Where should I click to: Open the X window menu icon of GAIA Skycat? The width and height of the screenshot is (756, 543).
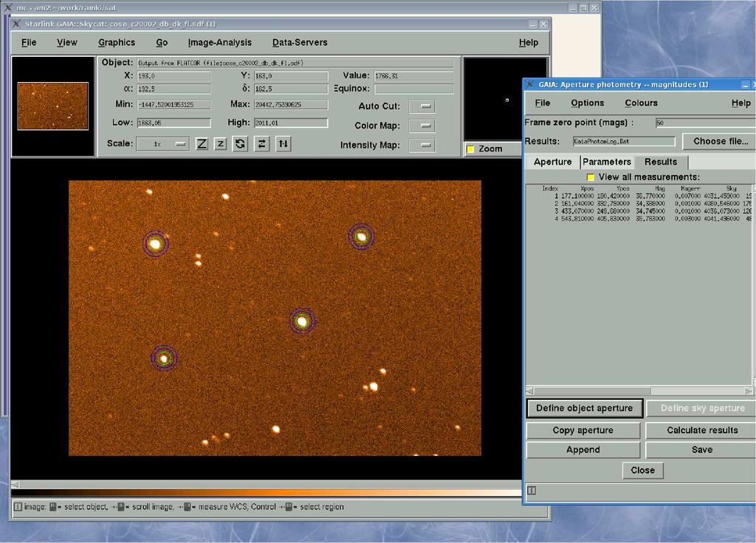16,24
